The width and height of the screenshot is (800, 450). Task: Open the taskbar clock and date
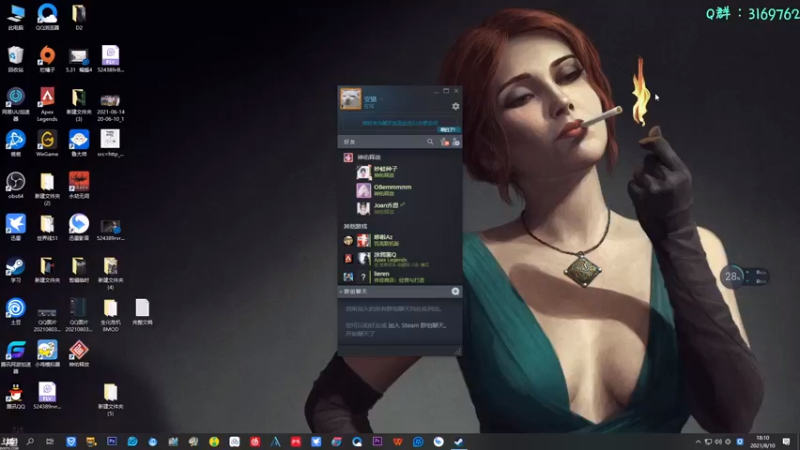pos(762,441)
